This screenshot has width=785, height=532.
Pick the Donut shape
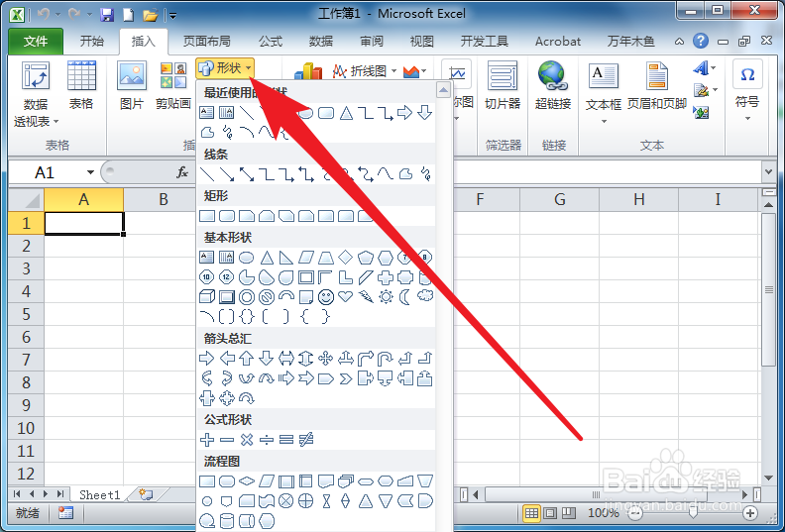(247, 297)
